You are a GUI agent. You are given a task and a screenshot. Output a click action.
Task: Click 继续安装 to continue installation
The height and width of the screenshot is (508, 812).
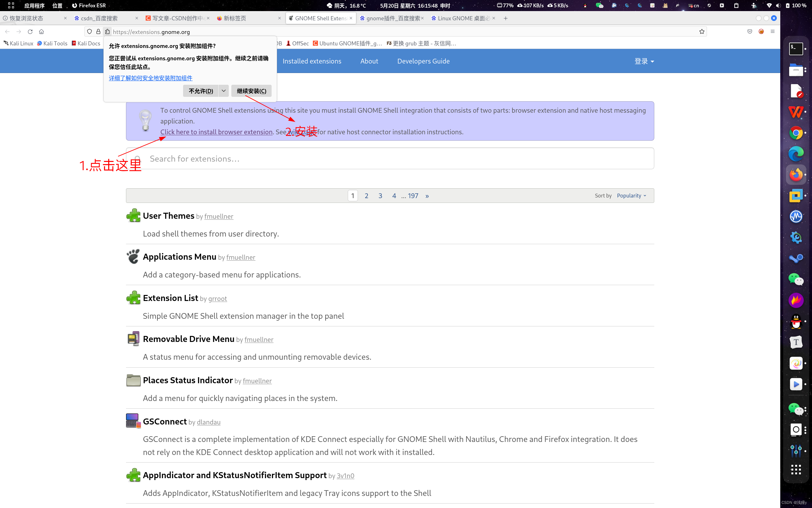tap(251, 91)
